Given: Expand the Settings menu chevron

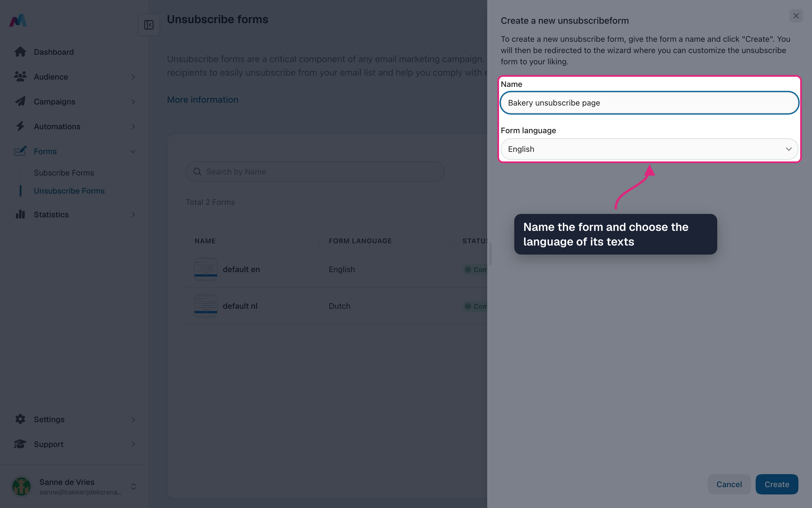Looking at the screenshot, I should [133, 420].
